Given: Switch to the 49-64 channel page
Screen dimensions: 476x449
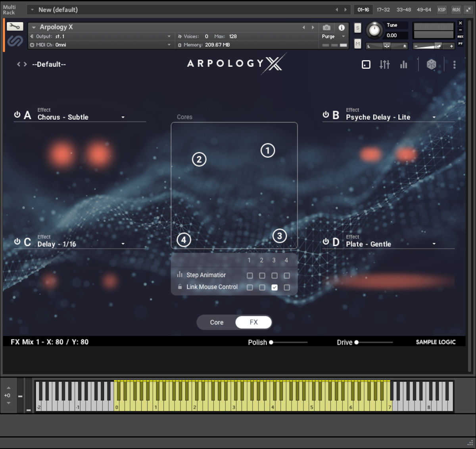Looking at the screenshot, I should 424,10.
